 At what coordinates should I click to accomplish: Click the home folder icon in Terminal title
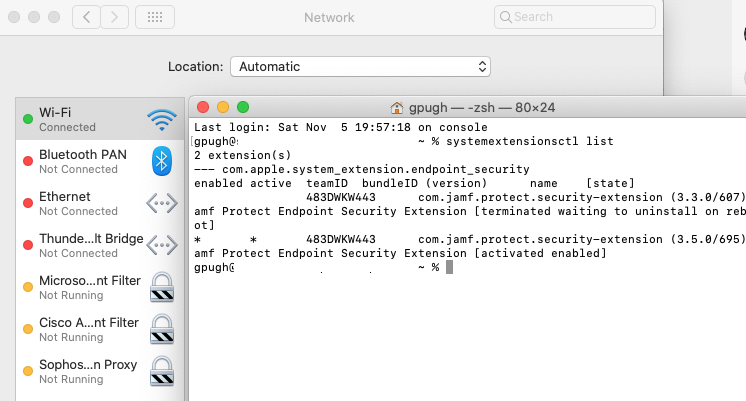click(396, 108)
